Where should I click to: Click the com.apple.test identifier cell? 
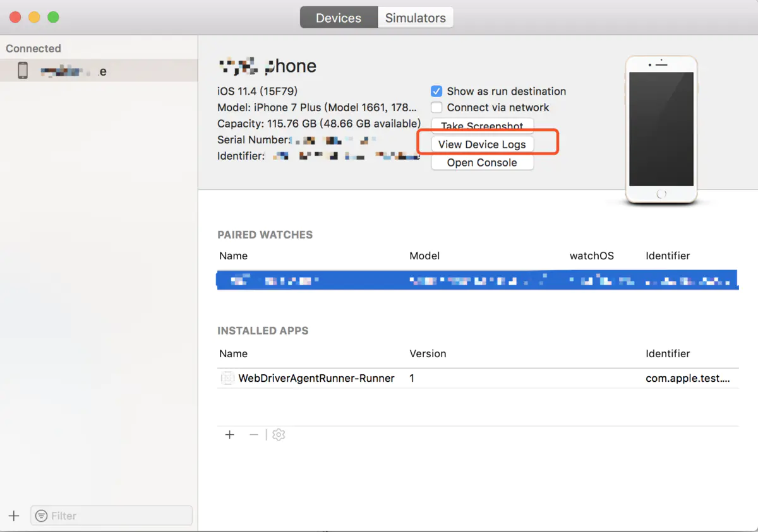[688, 378]
